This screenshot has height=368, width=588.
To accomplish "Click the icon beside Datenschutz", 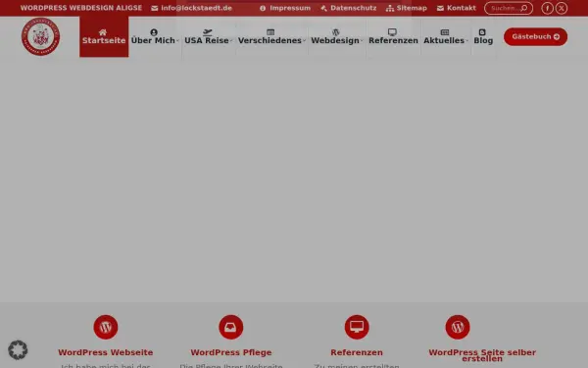I will pyautogui.click(x=323, y=8).
